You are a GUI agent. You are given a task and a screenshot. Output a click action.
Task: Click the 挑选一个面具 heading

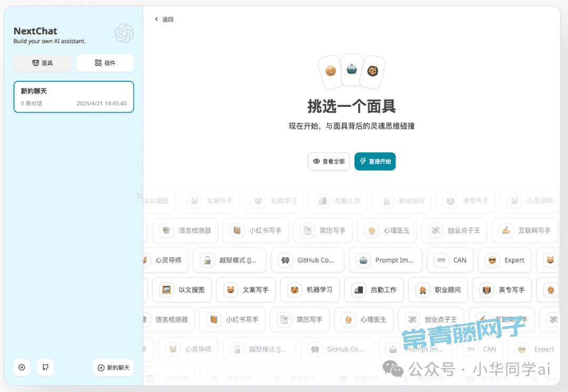click(351, 106)
